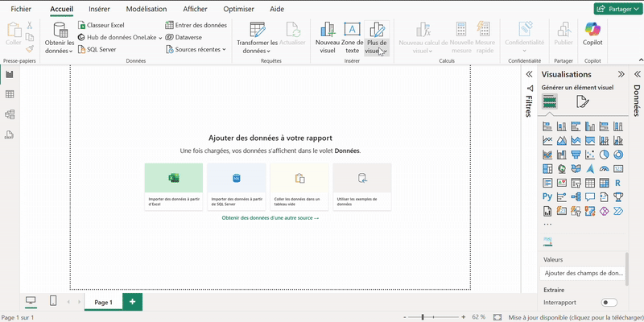This screenshot has width=644, height=322.
Task: Open the Afficher ribbon tab
Action: pyautogui.click(x=195, y=9)
